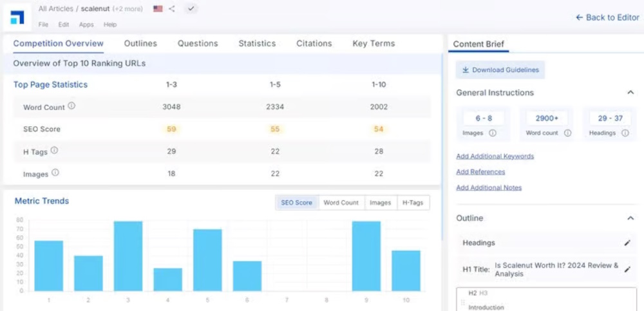Show SEO Score metric trend
This screenshot has width=644, height=311.
[297, 203]
